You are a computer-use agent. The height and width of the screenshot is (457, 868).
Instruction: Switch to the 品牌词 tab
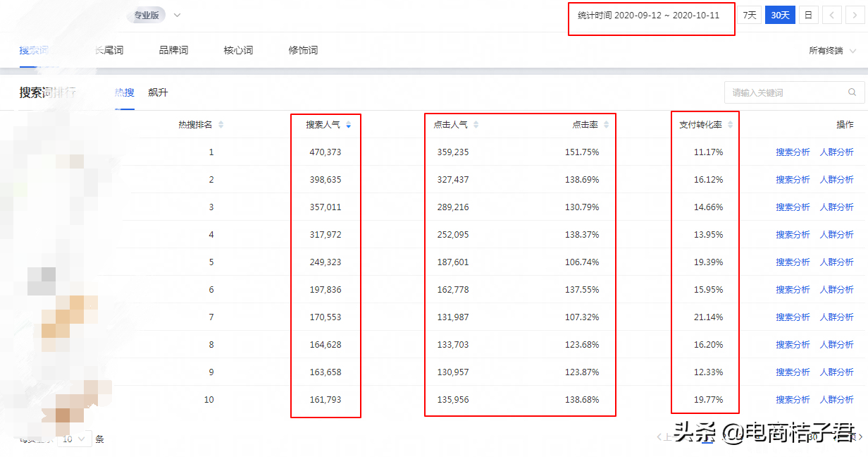pos(173,50)
